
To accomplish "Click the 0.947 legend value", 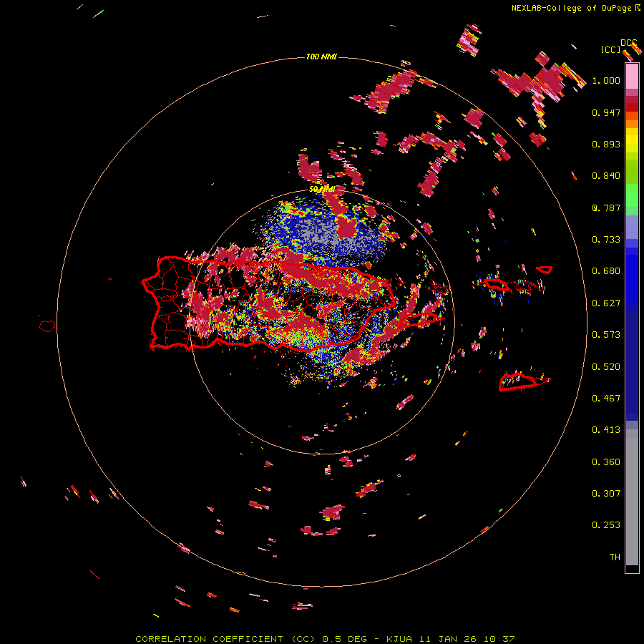I will tap(606, 112).
